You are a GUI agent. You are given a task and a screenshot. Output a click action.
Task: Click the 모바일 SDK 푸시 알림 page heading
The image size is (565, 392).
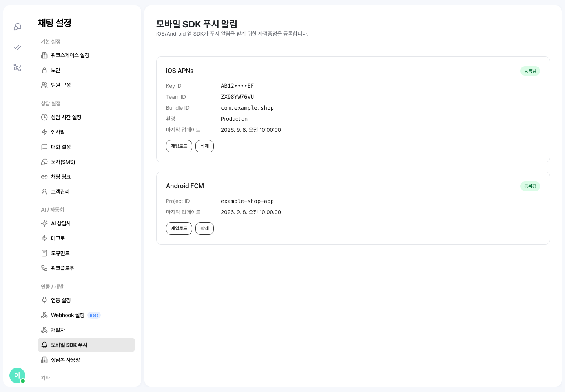[x=197, y=24]
